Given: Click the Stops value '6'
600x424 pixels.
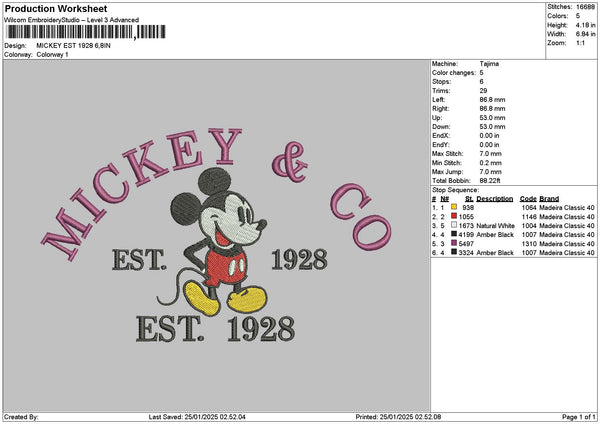Looking at the screenshot, I should [481, 82].
